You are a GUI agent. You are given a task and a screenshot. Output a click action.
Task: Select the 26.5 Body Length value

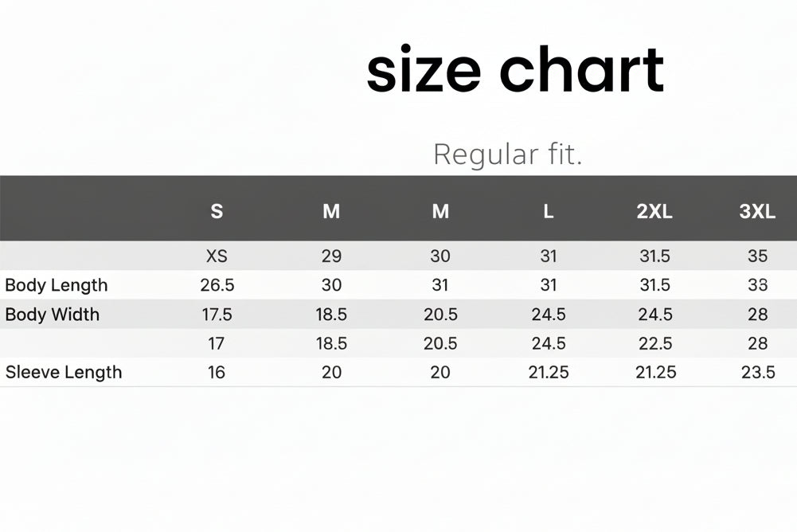[x=217, y=285]
